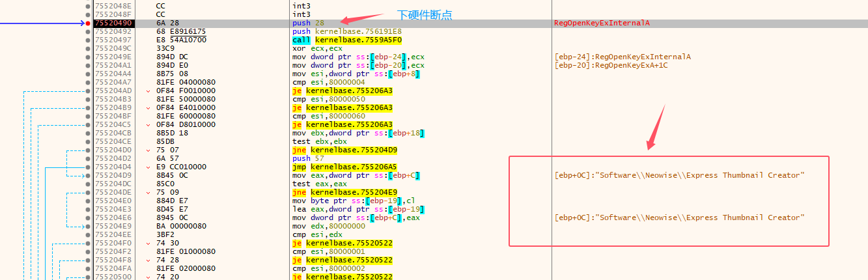This screenshot has height=280, width=868.
Task: Select address cell 7552049E
Action: point(113,57)
